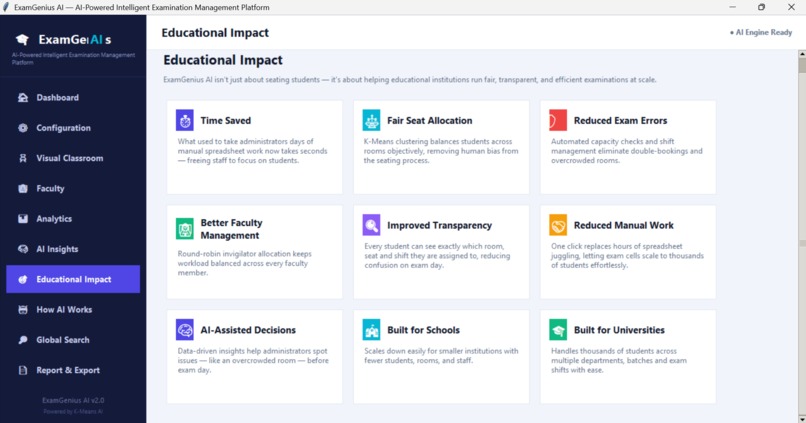The height and width of the screenshot is (423, 806).
Task: Close the ExamGenius AI window
Action: (791, 7)
